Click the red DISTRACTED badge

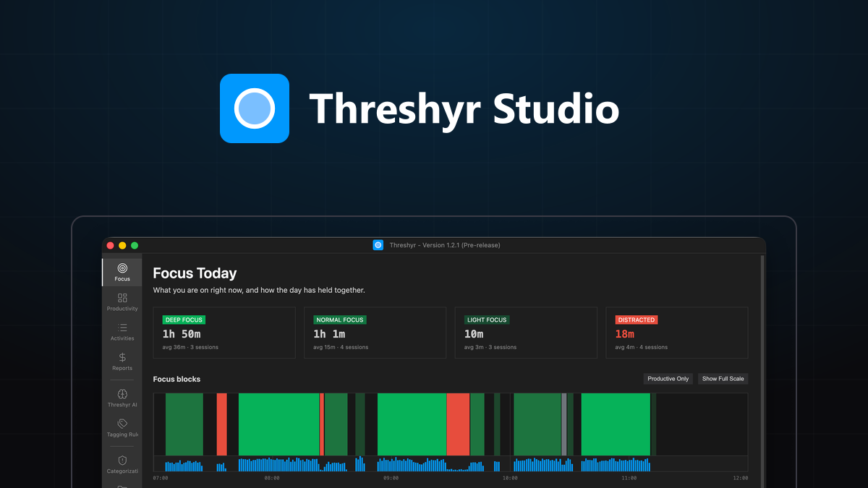pos(637,320)
